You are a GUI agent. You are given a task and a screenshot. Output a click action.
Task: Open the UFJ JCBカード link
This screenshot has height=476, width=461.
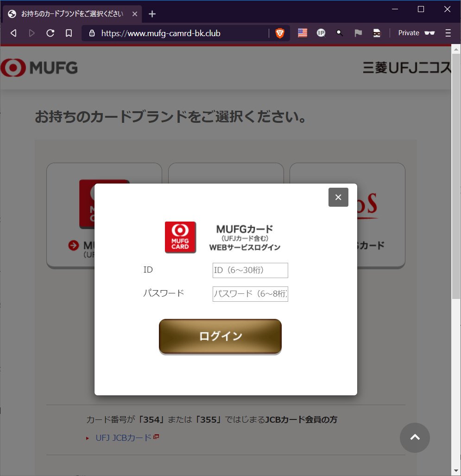point(124,438)
